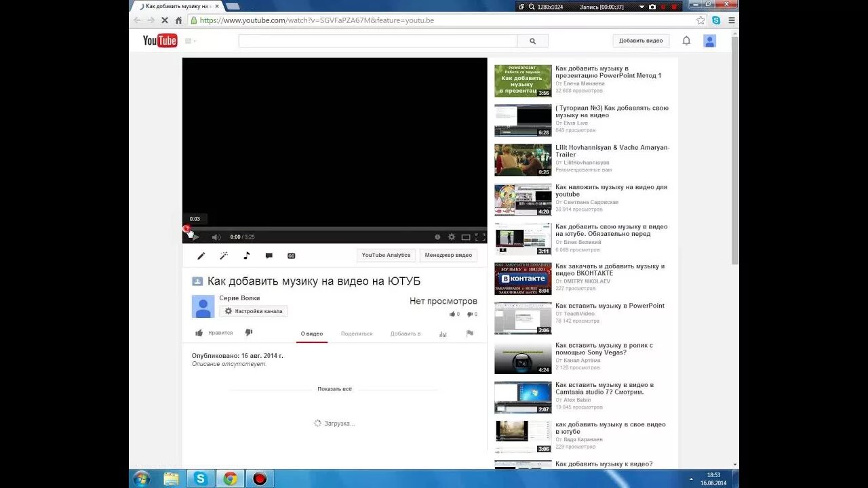Bookmark the page with star icon

tap(701, 20)
